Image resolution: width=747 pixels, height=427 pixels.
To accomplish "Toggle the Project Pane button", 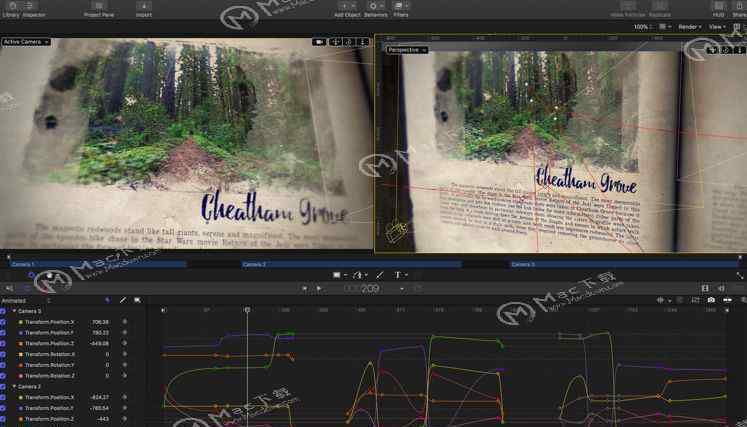I will pyautogui.click(x=99, y=9).
